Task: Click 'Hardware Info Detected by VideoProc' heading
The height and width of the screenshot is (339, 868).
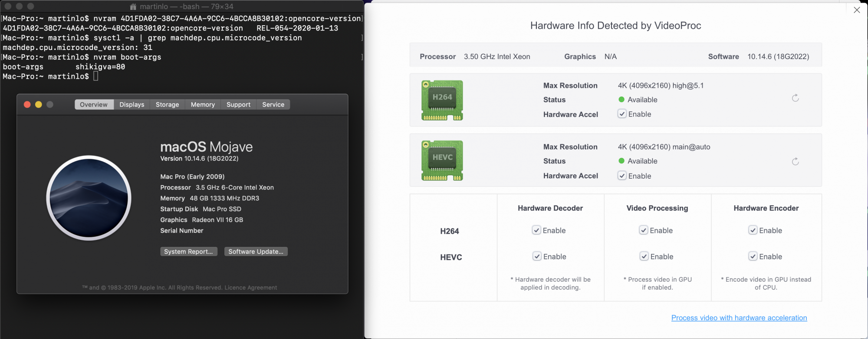Action: 616,26
